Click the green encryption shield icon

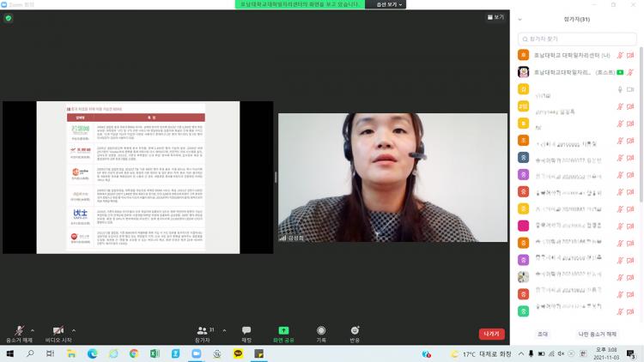click(x=9, y=18)
